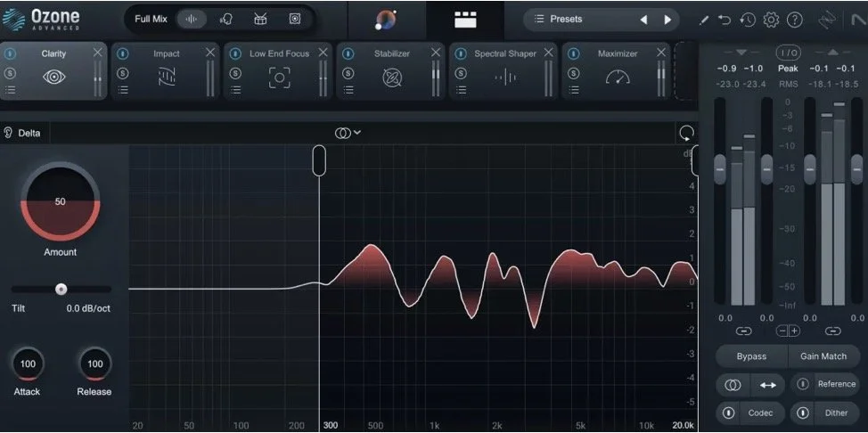This screenshot has height=433, width=868.
Task: Toggle the Low End Focus power button
Action: (236, 53)
